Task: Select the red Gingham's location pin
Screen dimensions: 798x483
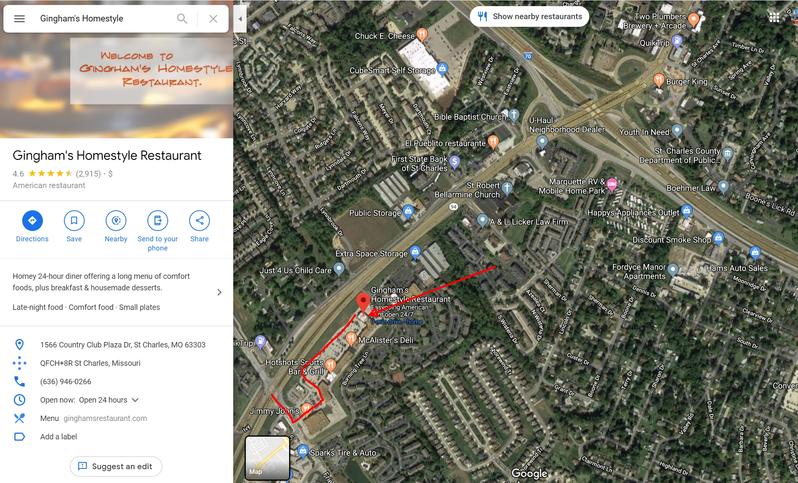Action: coord(362,302)
